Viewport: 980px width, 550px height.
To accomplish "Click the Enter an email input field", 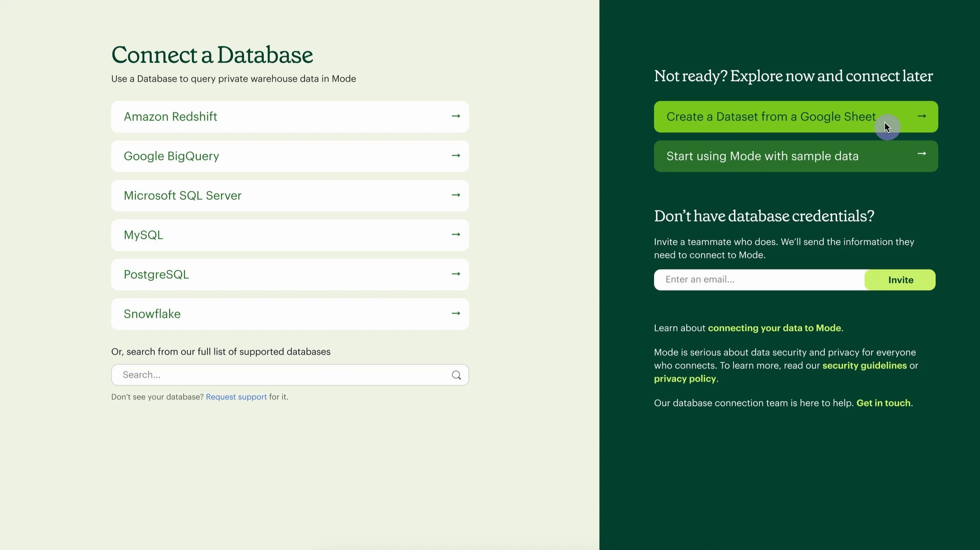I will tap(759, 280).
